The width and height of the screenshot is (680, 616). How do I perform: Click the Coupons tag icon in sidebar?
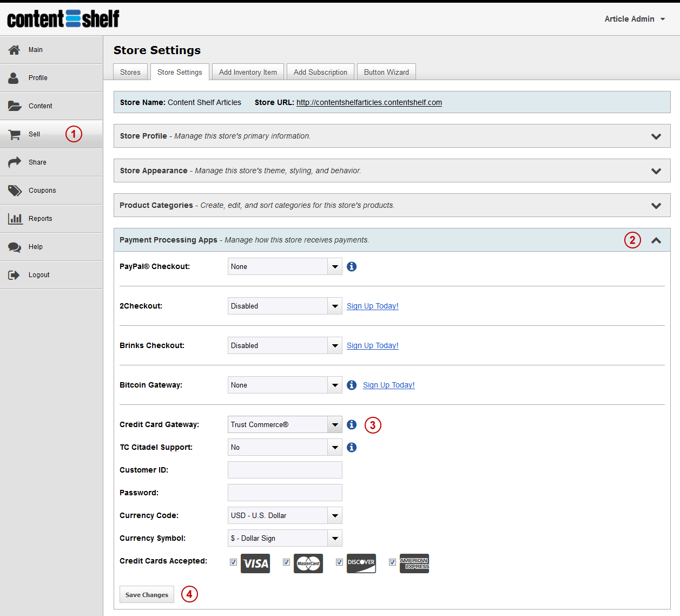click(15, 191)
